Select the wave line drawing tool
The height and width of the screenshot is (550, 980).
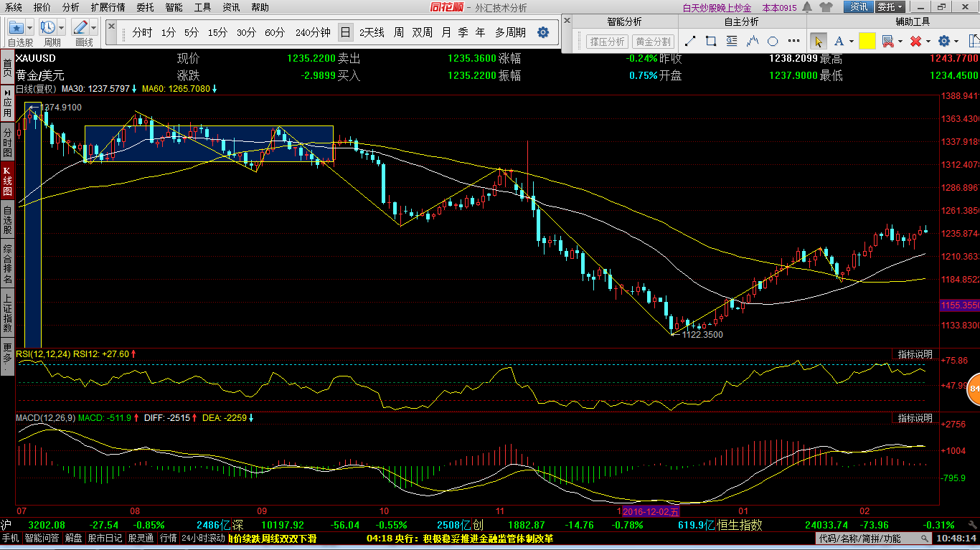[753, 41]
